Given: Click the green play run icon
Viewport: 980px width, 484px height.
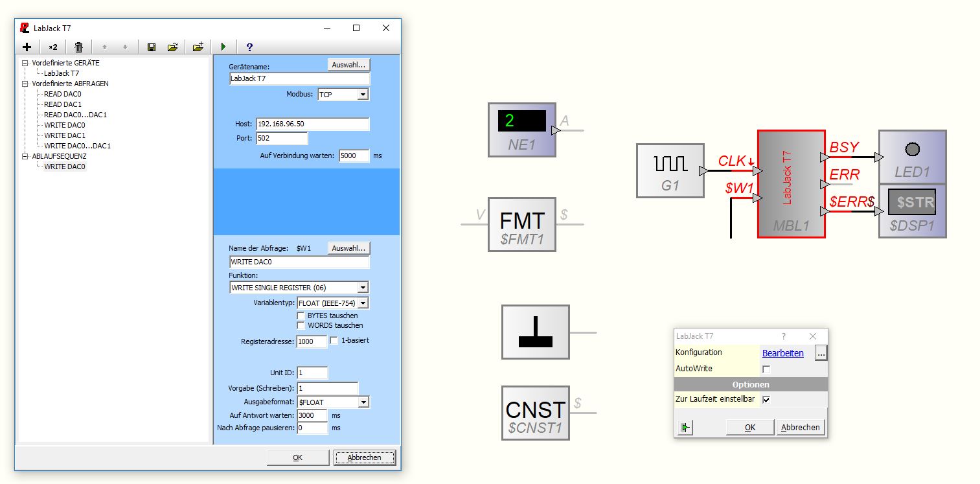Looking at the screenshot, I should [x=223, y=47].
